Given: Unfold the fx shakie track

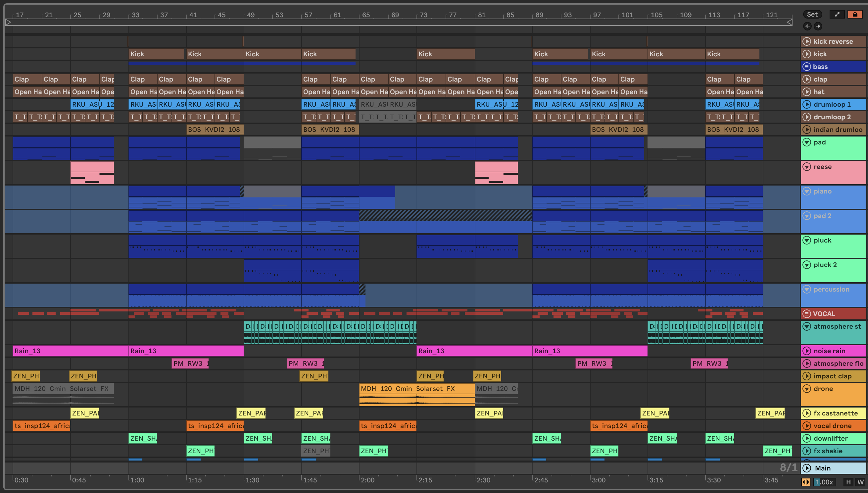Looking at the screenshot, I should (x=807, y=451).
